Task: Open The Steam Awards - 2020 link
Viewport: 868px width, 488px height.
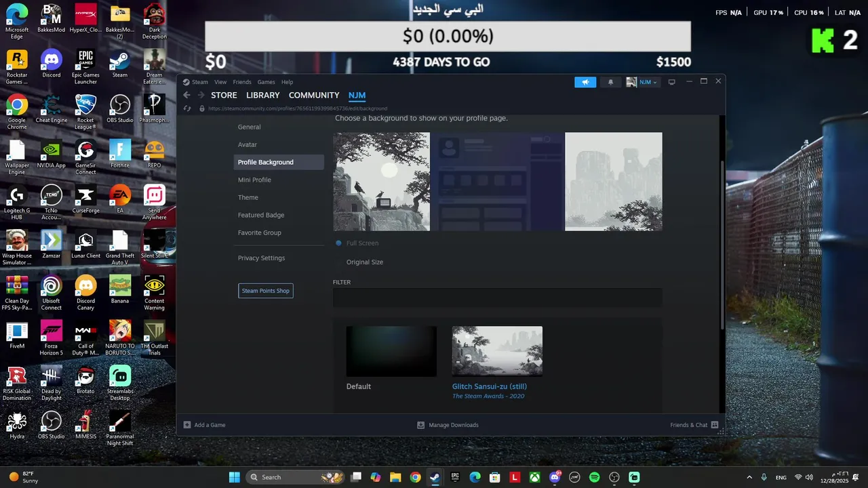Action: coord(488,396)
